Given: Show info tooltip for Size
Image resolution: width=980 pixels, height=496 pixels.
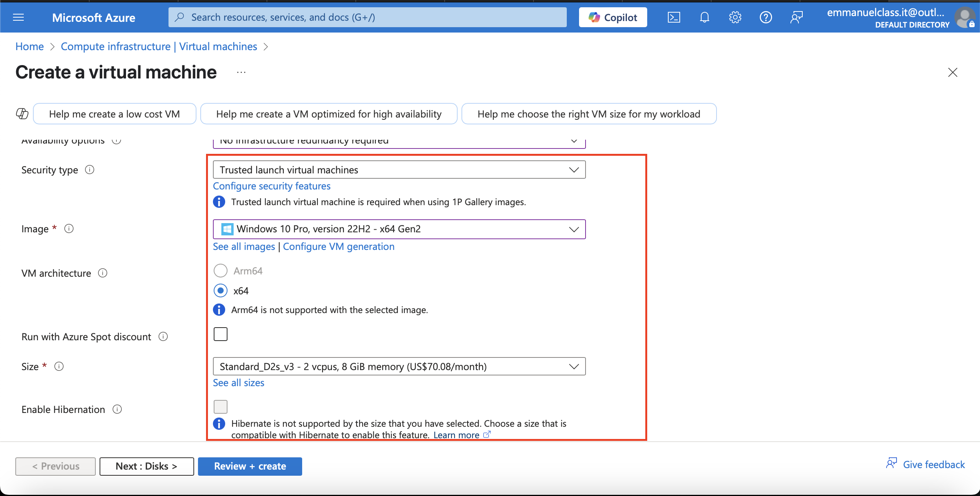Looking at the screenshot, I should pyautogui.click(x=59, y=366).
